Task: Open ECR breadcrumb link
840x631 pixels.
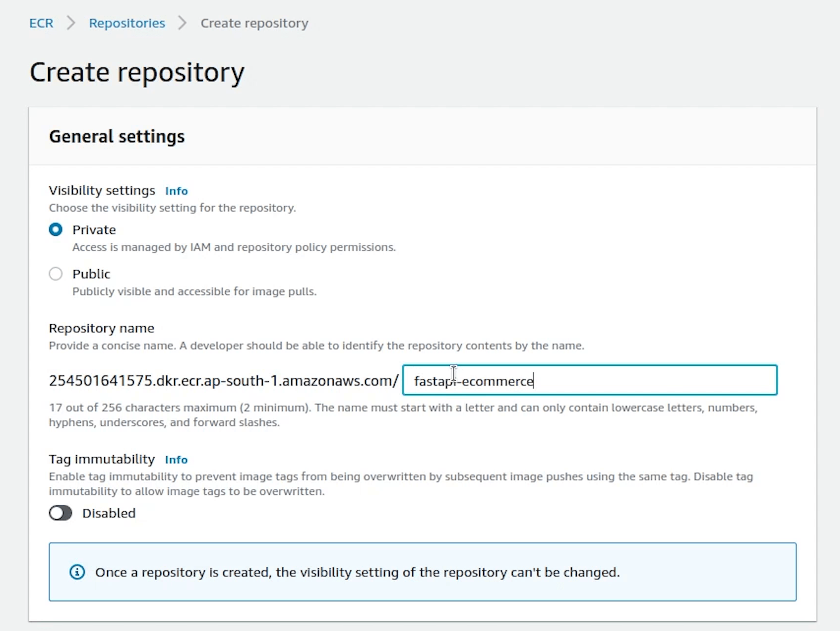Action: pos(41,23)
